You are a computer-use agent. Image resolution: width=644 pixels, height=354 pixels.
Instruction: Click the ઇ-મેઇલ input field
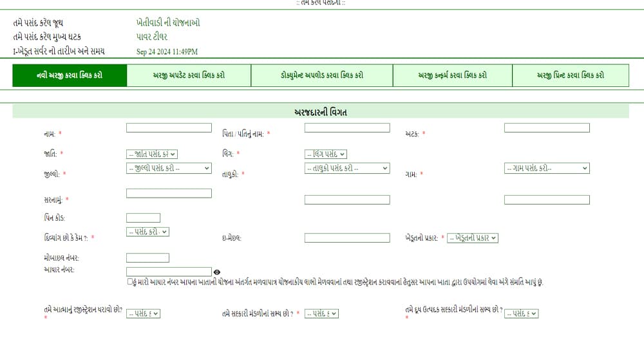pos(347,238)
